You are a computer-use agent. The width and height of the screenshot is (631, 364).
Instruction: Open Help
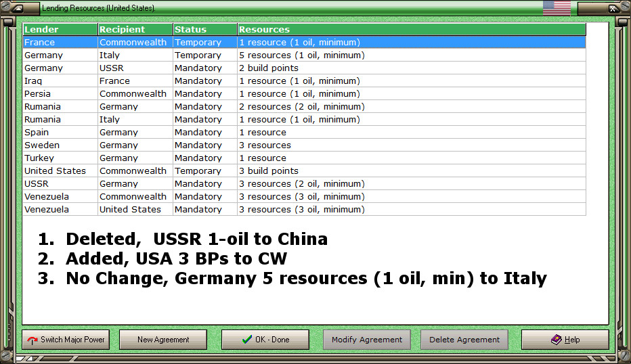(x=565, y=340)
